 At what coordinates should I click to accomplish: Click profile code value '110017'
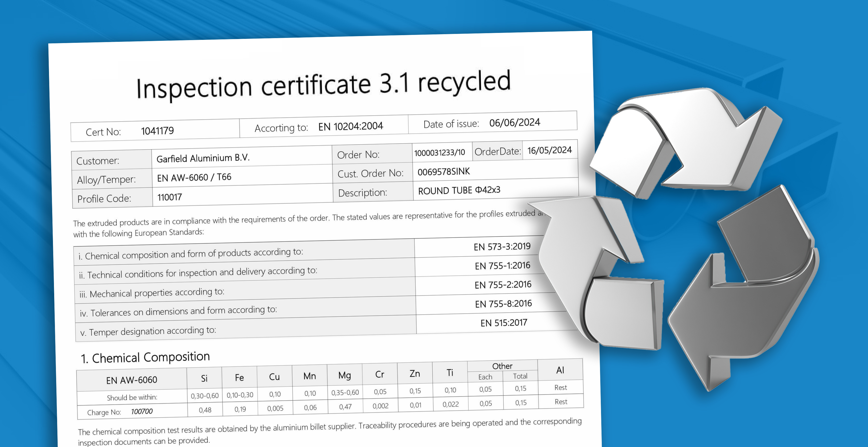point(169,197)
